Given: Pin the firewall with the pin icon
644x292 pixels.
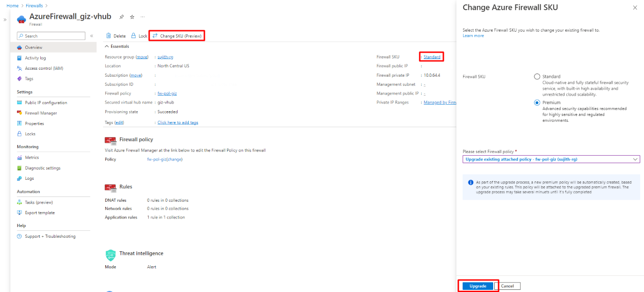Looking at the screenshot, I should pyautogui.click(x=122, y=17).
